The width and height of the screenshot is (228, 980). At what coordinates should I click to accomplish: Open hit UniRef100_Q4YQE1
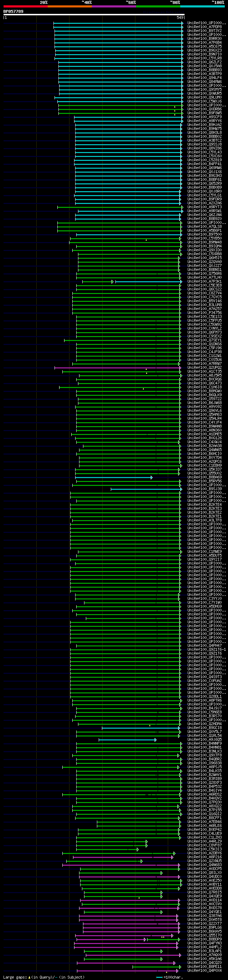tap(204, 912)
